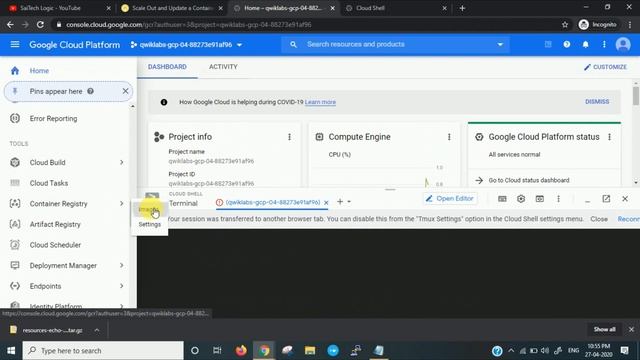640x360 pixels.
Task: Open Project info card options menu
Action: click(x=289, y=137)
